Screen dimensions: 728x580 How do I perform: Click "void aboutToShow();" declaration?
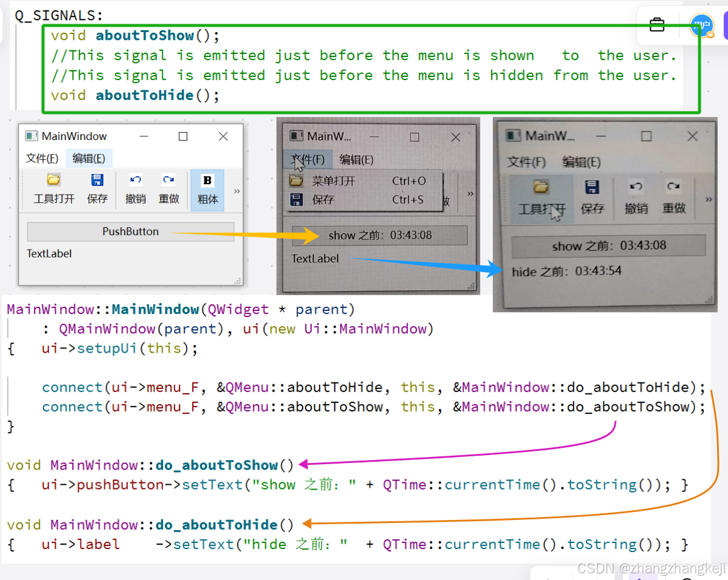135,36
